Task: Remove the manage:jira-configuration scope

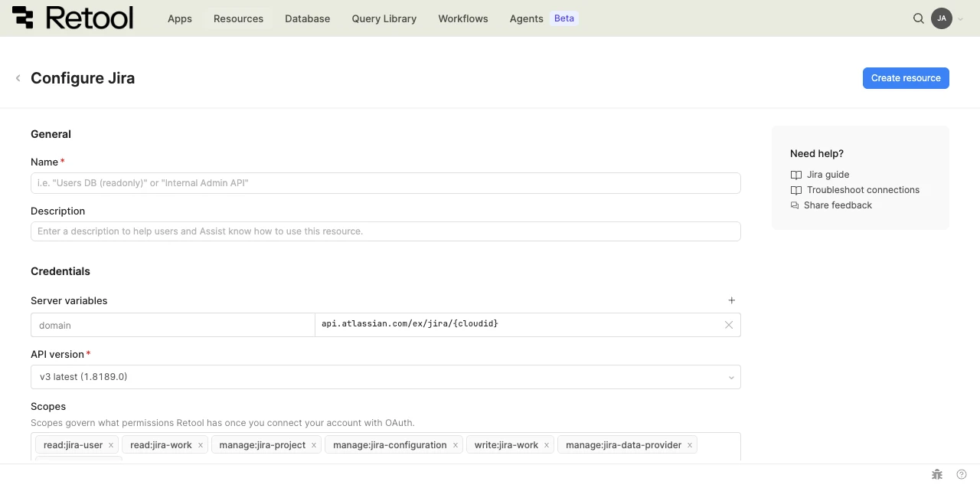Action: (455, 445)
